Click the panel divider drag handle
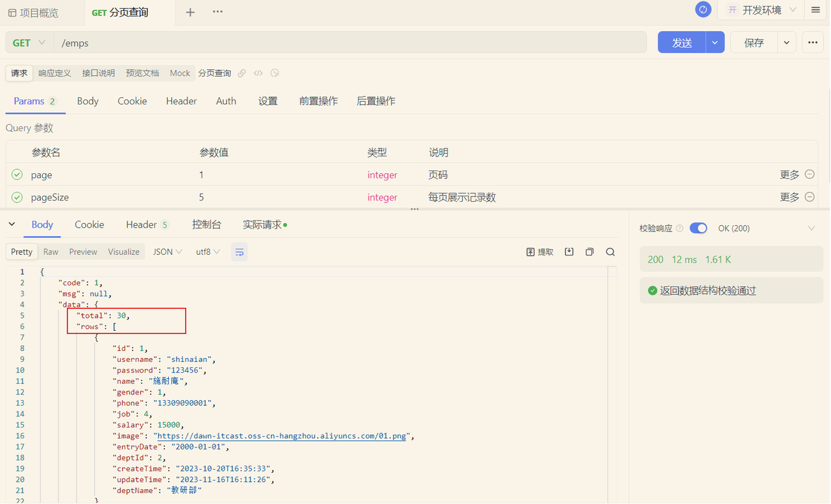 coord(415,210)
